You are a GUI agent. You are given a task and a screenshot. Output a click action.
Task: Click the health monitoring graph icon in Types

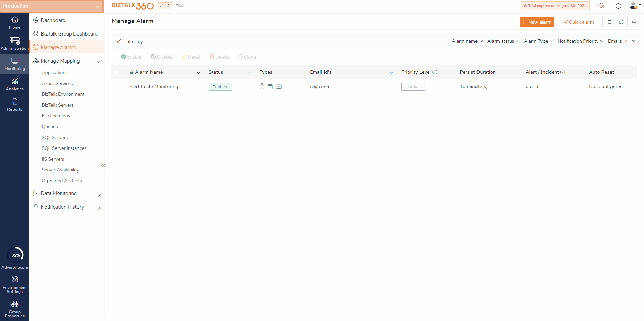click(279, 86)
